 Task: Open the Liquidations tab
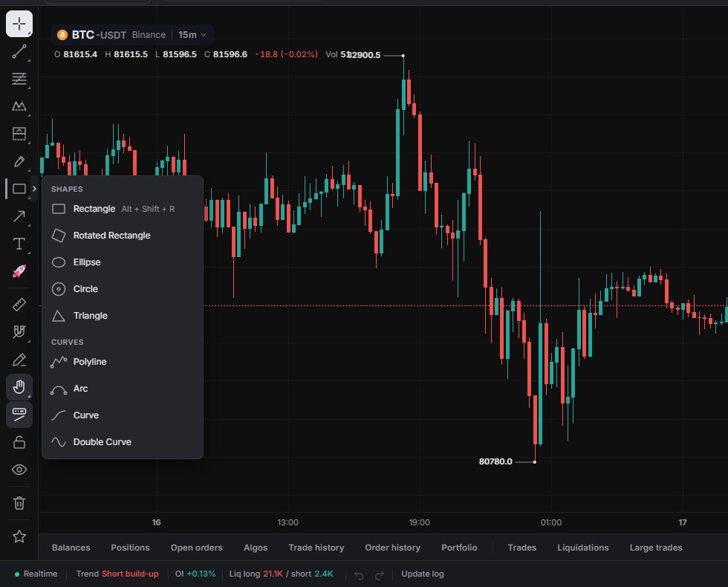tap(582, 548)
